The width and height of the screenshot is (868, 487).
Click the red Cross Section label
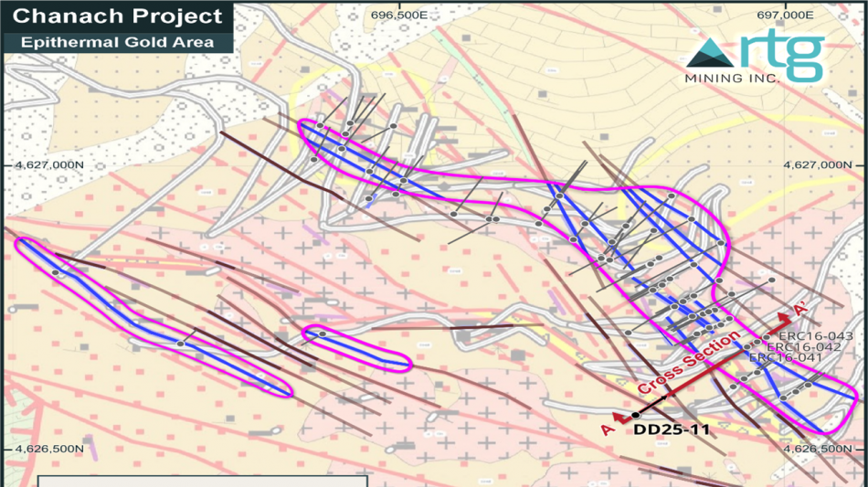point(689,364)
